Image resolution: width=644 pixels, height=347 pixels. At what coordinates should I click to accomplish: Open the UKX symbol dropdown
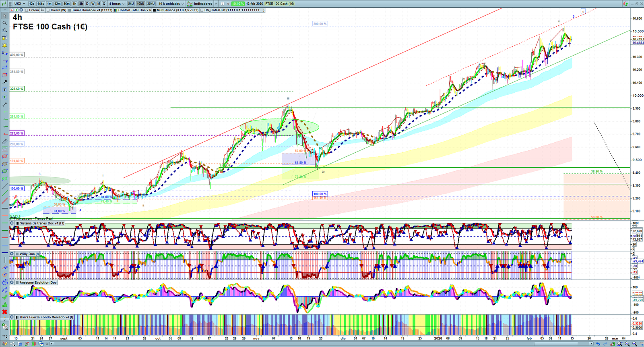(19, 4)
